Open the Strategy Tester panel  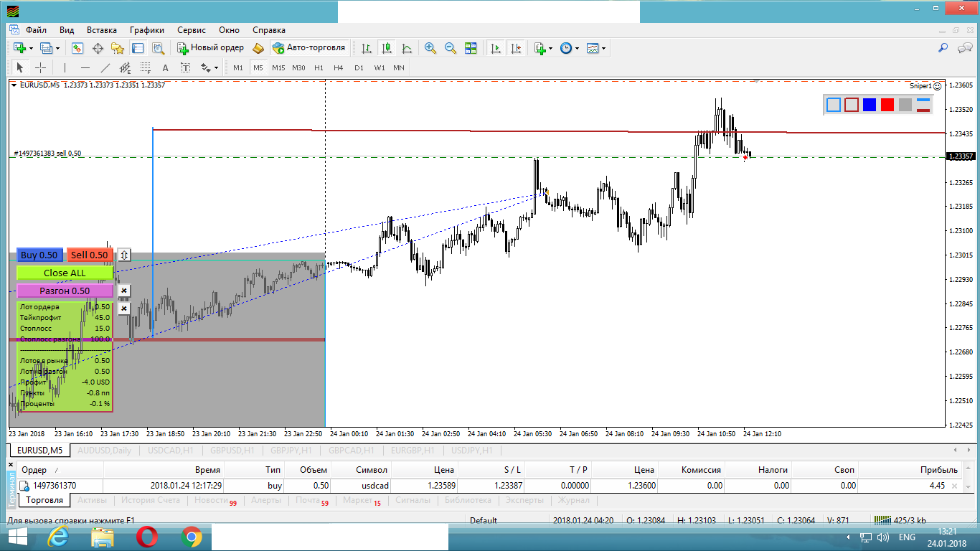[x=158, y=48]
